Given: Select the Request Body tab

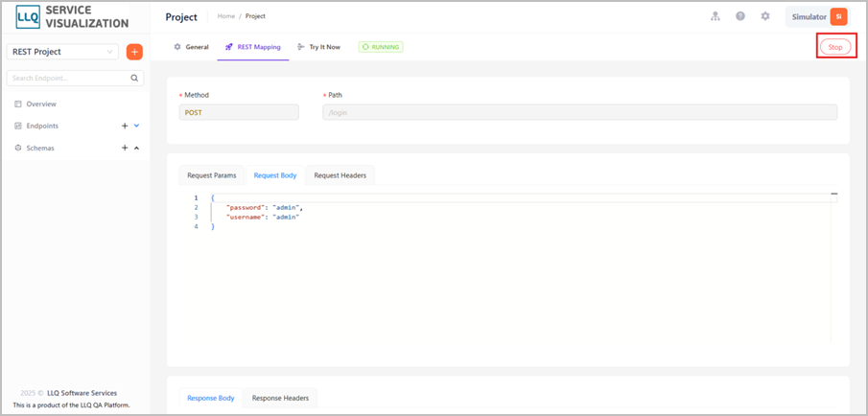Looking at the screenshot, I should (275, 175).
